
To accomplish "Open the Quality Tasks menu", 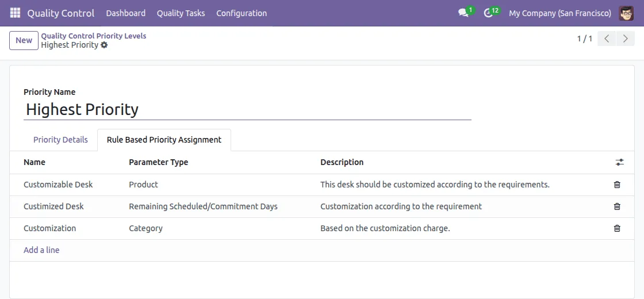I will 181,13.
